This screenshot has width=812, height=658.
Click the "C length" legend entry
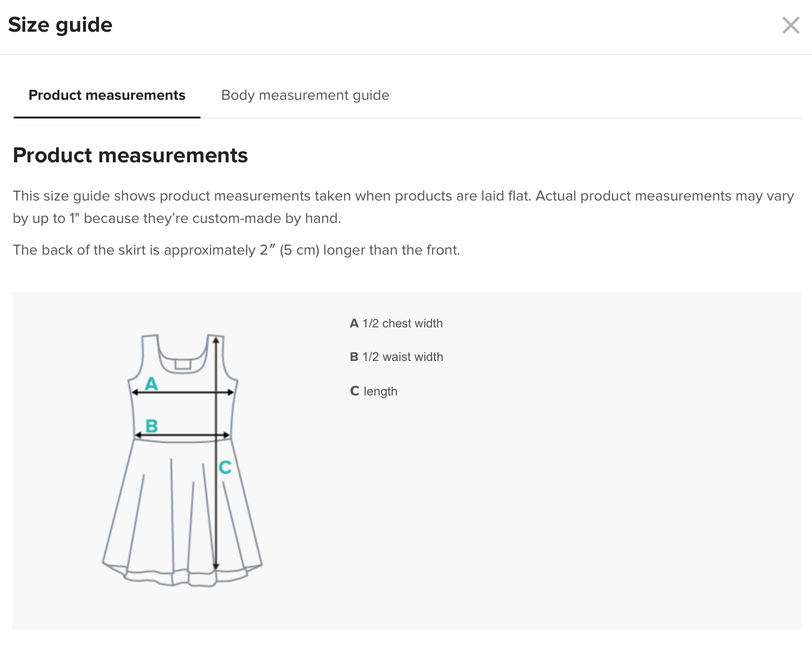[x=373, y=391]
